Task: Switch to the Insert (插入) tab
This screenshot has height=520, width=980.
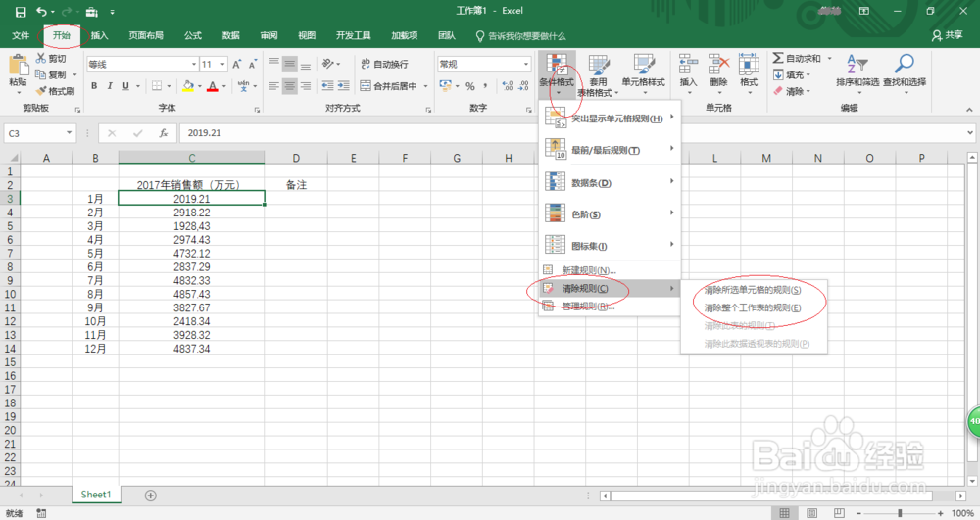Action: pos(99,35)
